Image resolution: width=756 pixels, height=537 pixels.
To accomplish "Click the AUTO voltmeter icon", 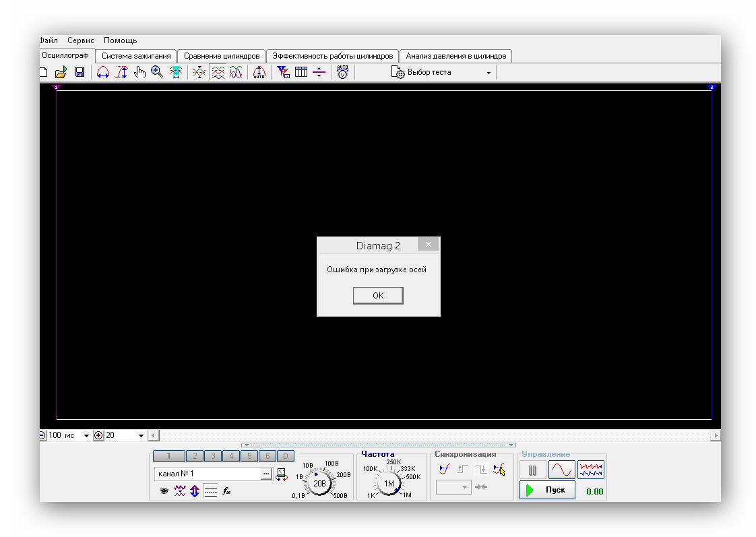I will pyautogui.click(x=343, y=72).
